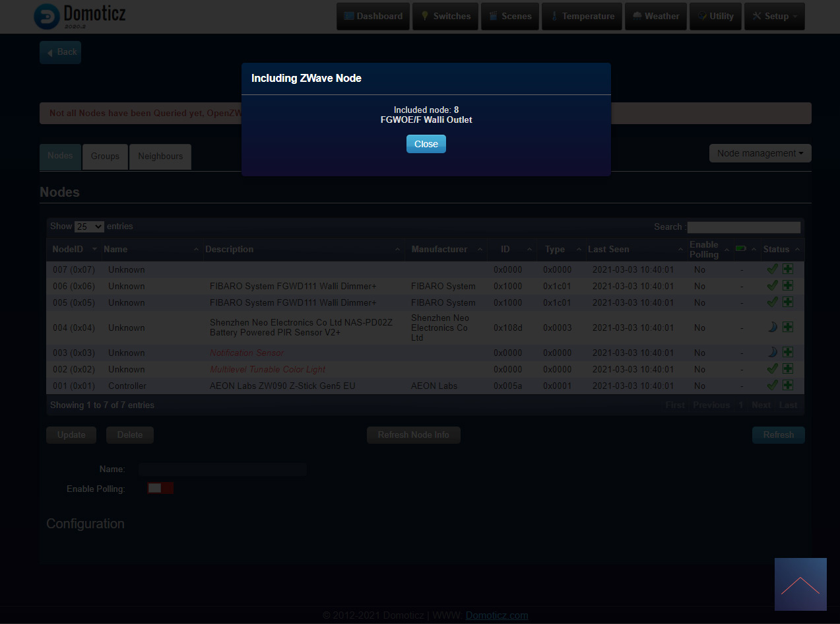Open the Domoticz.com footer link
The height and width of the screenshot is (624, 840).
(x=497, y=615)
